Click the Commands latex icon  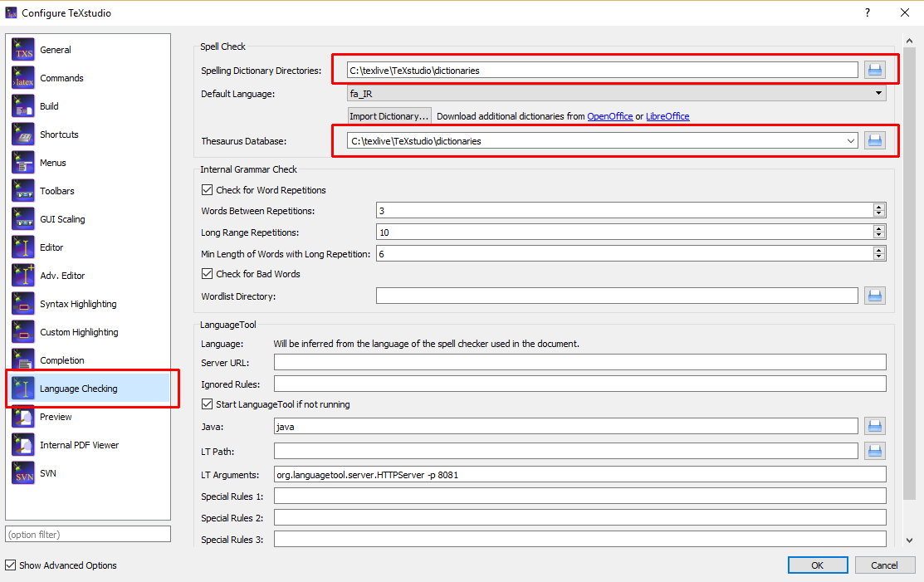23,78
